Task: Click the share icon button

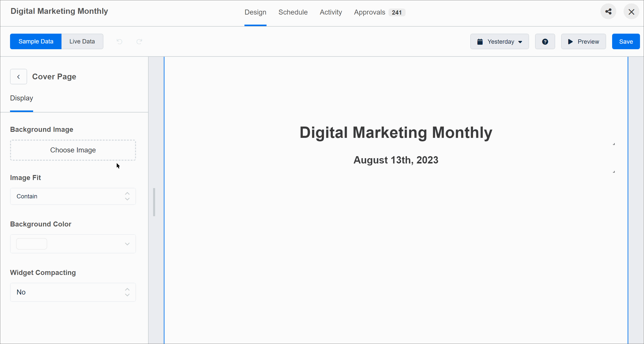Action: 608,12
